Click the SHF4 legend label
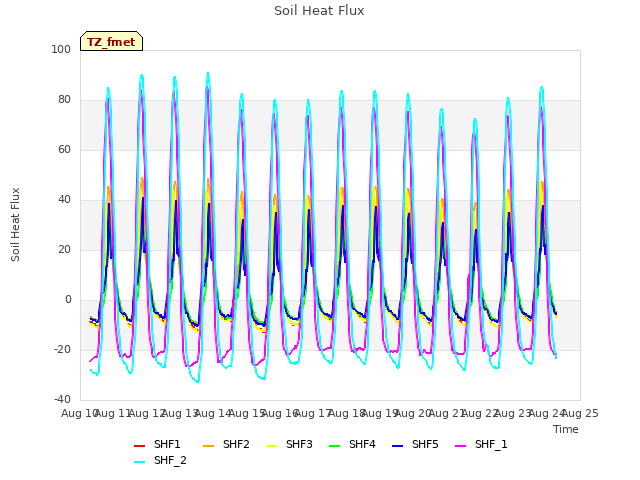The image size is (640, 480). coord(362,444)
